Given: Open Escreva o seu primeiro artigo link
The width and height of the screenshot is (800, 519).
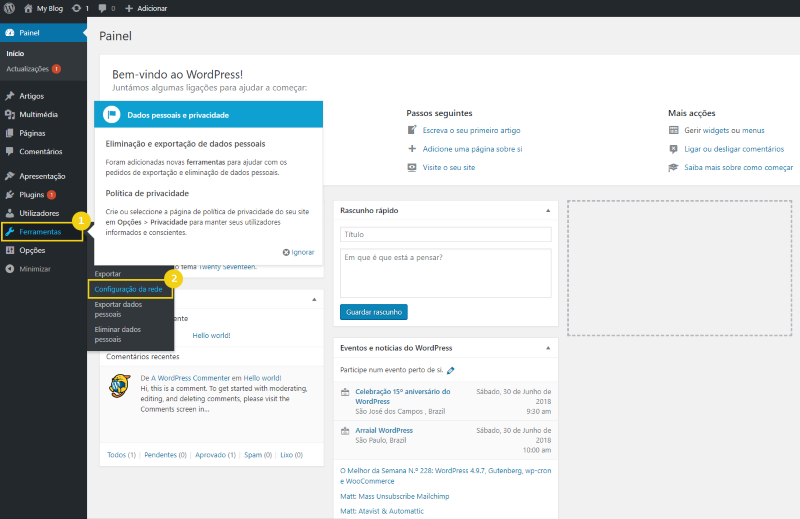Looking at the screenshot, I should click(471, 130).
